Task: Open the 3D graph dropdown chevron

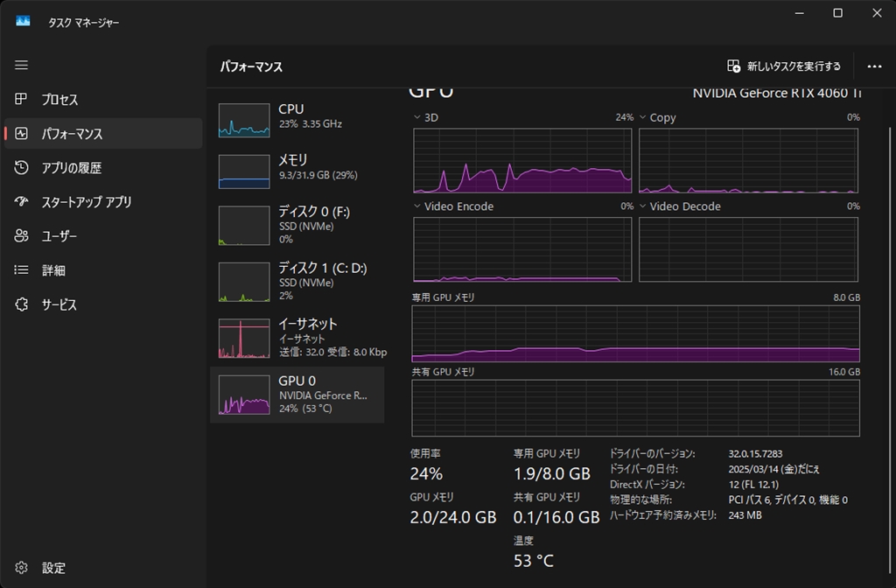Action: pos(417,117)
